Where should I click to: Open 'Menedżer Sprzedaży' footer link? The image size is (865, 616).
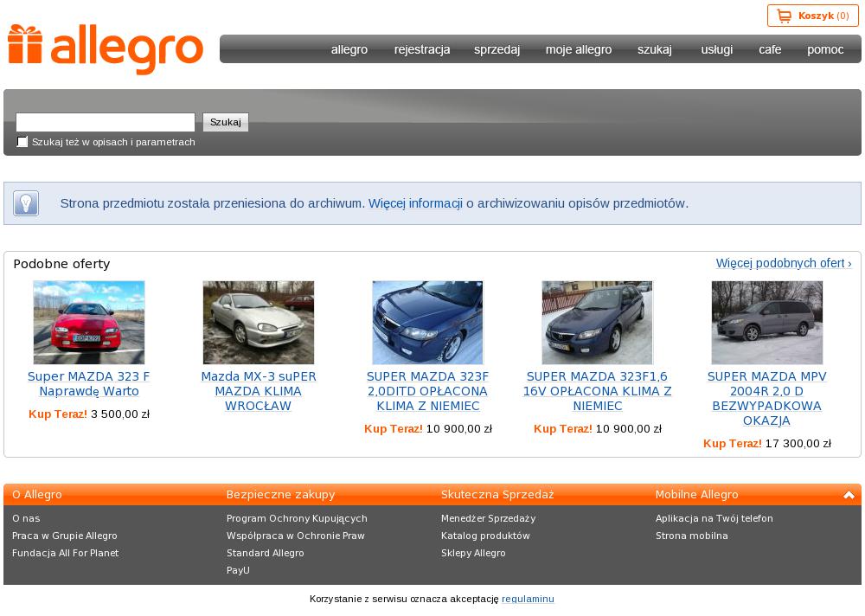click(x=488, y=518)
